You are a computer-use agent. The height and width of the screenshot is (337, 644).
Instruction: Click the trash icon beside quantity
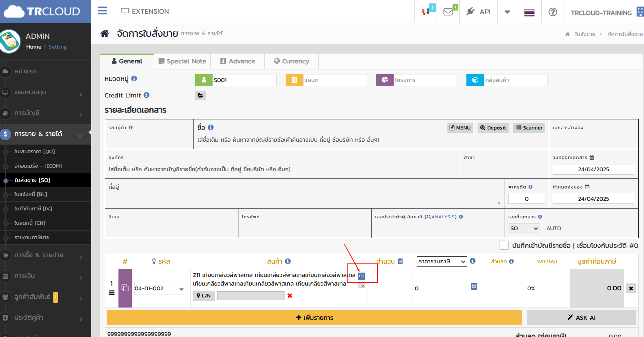coord(400,261)
